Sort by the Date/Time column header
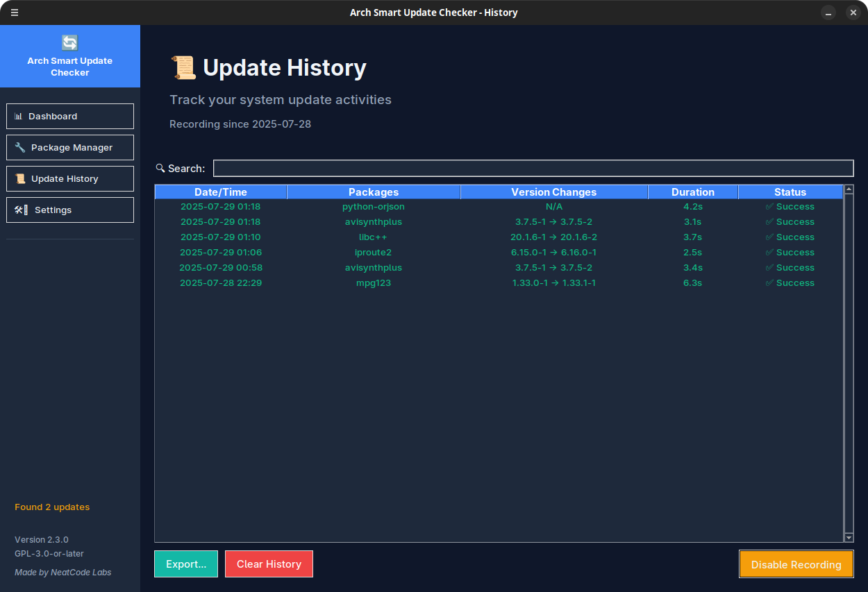 pyautogui.click(x=221, y=192)
